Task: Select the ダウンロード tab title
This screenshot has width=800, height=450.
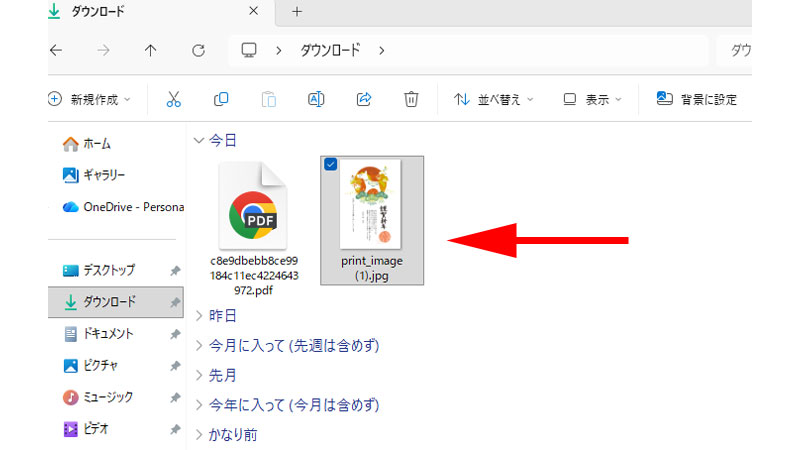Action: click(x=97, y=11)
